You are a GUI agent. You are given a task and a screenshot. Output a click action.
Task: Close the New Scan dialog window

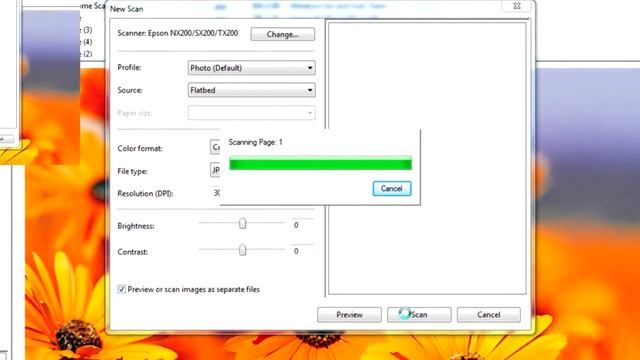tap(517, 6)
